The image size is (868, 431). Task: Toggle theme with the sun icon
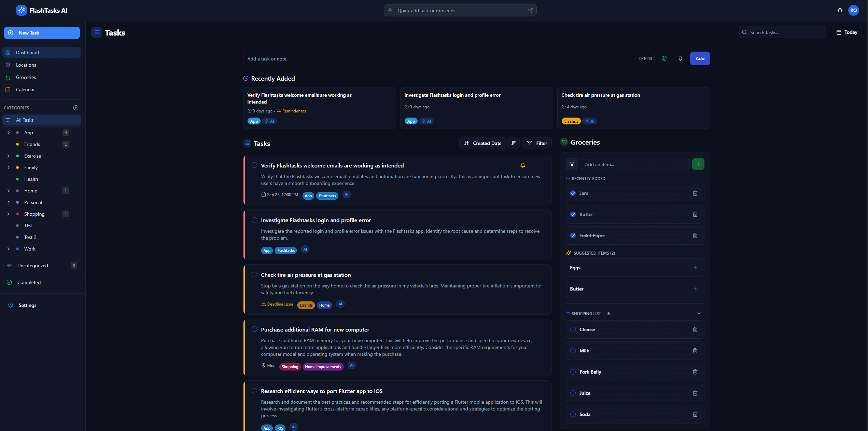click(x=840, y=10)
